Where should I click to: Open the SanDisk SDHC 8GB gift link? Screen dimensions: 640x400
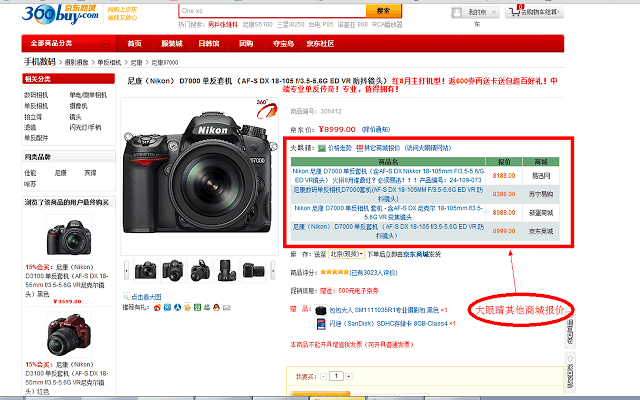[x=389, y=323]
